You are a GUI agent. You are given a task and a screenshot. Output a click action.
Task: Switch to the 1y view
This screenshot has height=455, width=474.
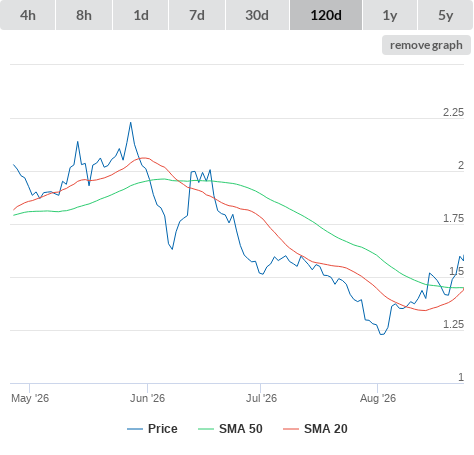(x=390, y=15)
